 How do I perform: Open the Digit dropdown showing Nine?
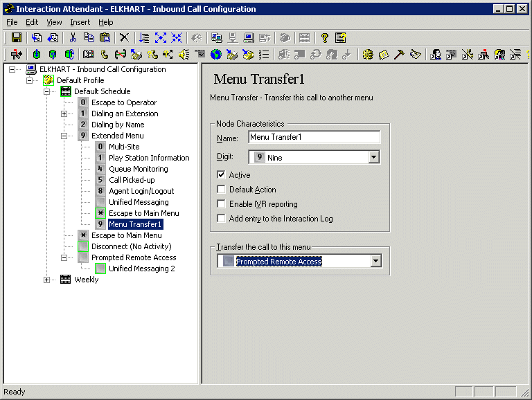pos(374,158)
